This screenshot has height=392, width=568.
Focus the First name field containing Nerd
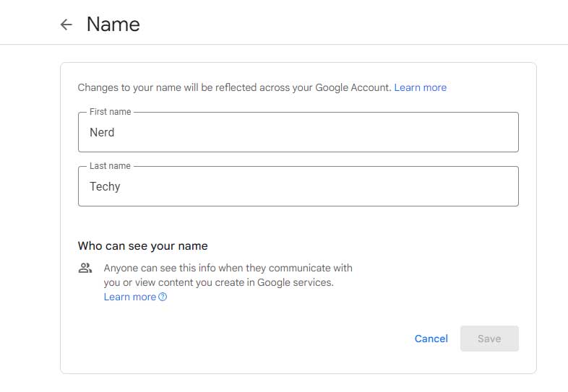(298, 132)
